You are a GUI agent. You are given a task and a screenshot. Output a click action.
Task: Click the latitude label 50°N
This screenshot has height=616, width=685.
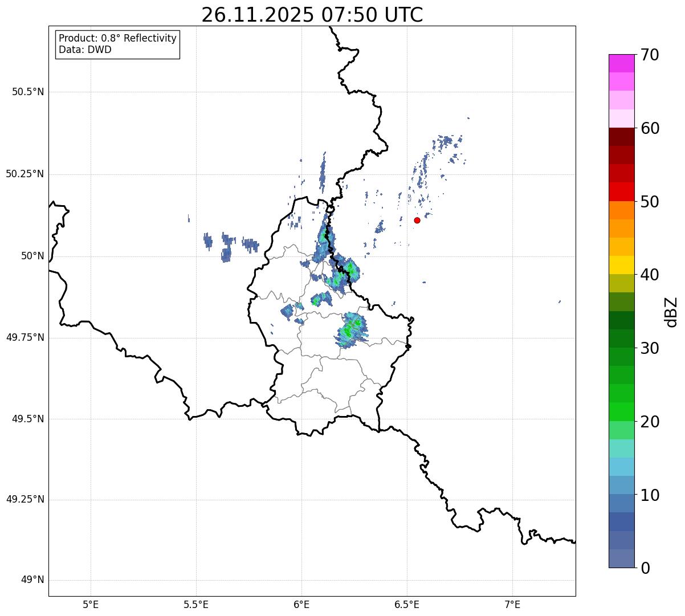click(x=32, y=256)
